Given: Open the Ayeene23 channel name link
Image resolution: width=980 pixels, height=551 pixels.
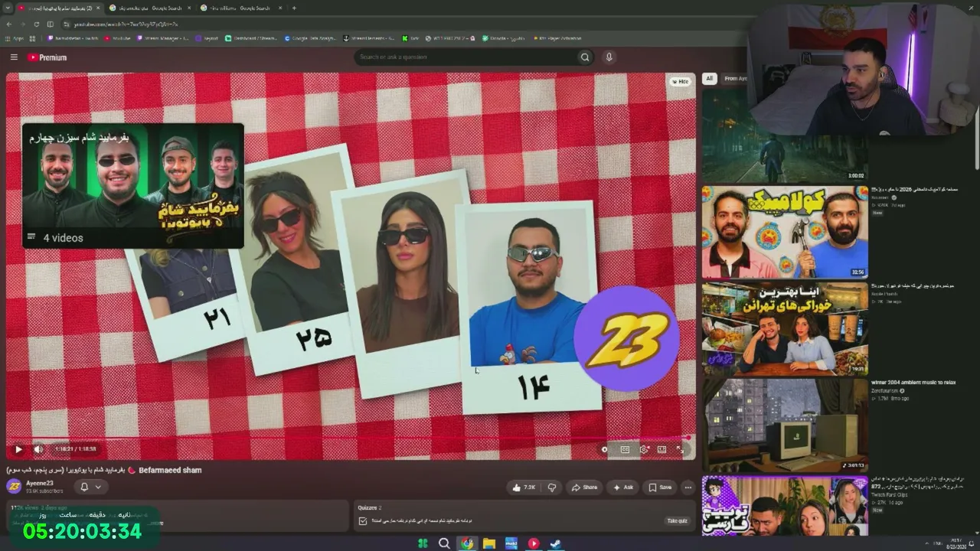Looking at the screenshot, I should coord(40,483).
